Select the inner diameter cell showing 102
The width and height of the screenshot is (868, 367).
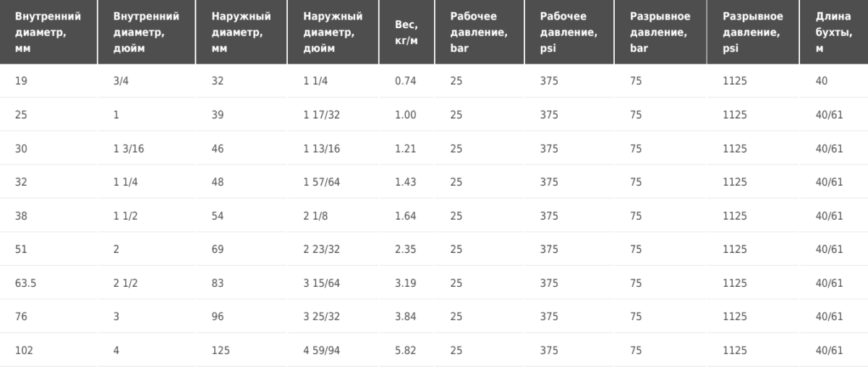48,350
